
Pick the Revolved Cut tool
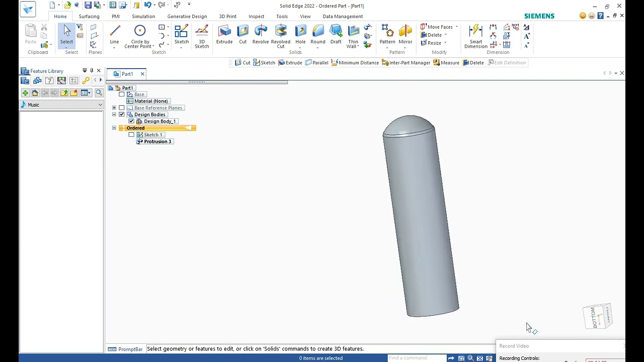(x=281, y=37)
